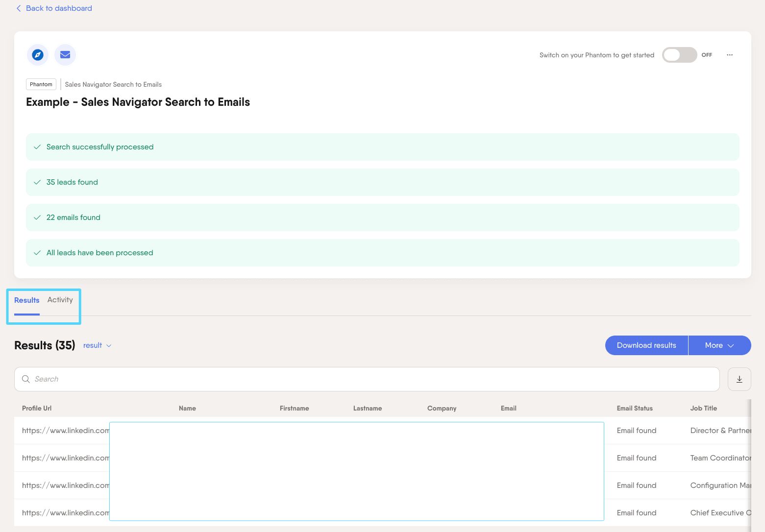
Task: Click Email found in Team Coordinator row
Action: tap(636, 458)
